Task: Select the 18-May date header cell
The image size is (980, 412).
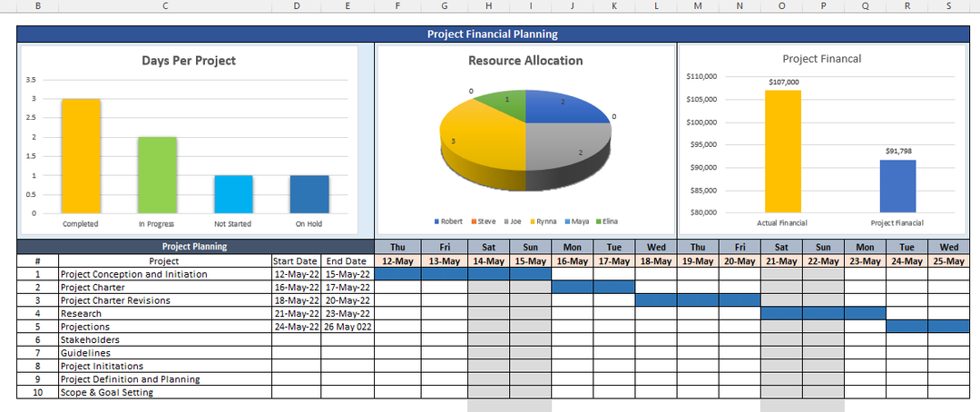Action: tap(656, 261)
